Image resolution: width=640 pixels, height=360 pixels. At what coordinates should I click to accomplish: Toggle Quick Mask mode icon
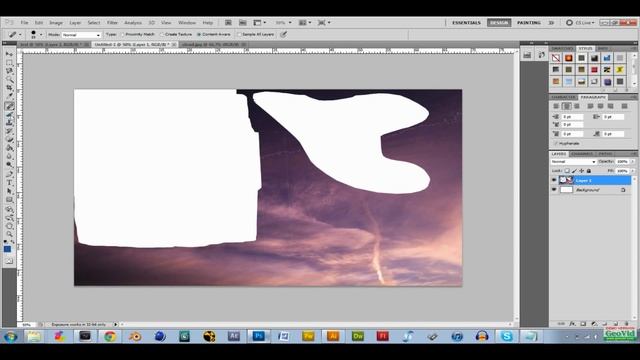point(9,261)
